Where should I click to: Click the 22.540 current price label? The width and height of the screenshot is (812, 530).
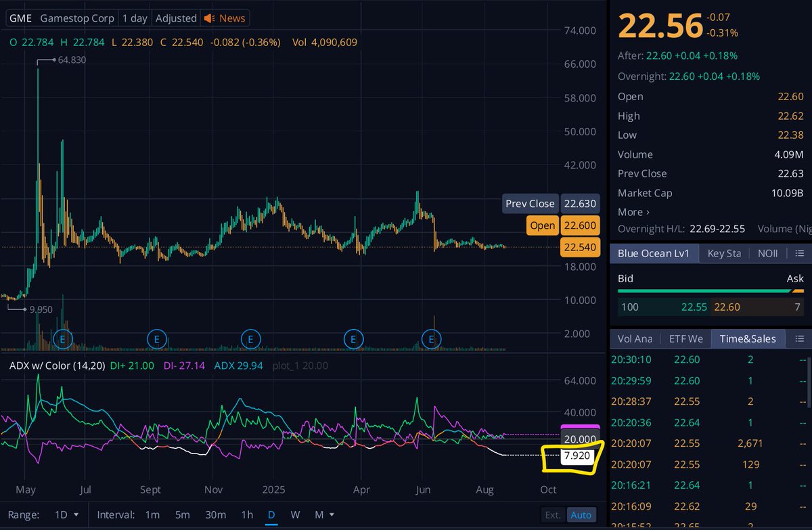point(579,247)
